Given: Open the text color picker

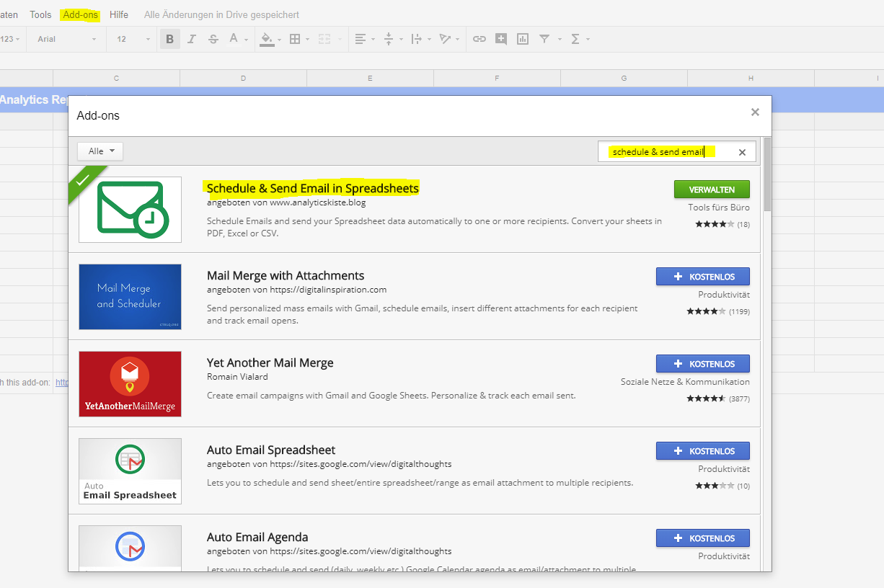Looking at the screenshot, I should (234, 39).
